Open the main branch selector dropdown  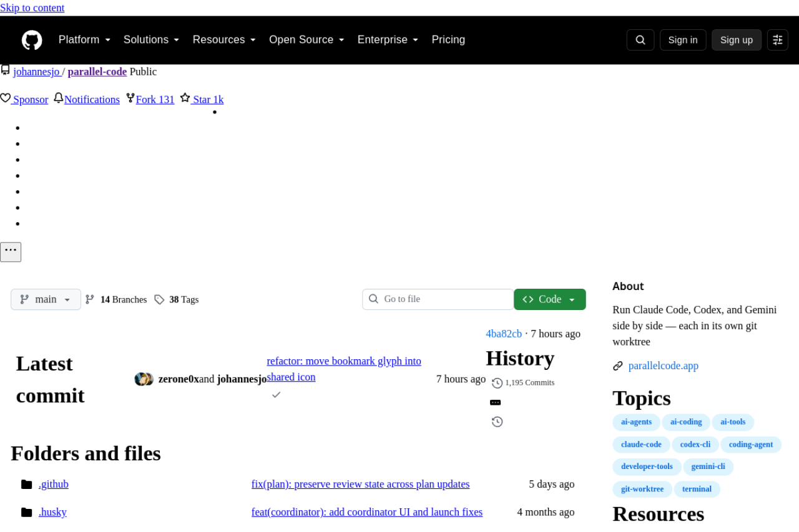click(x=46, y=299)
